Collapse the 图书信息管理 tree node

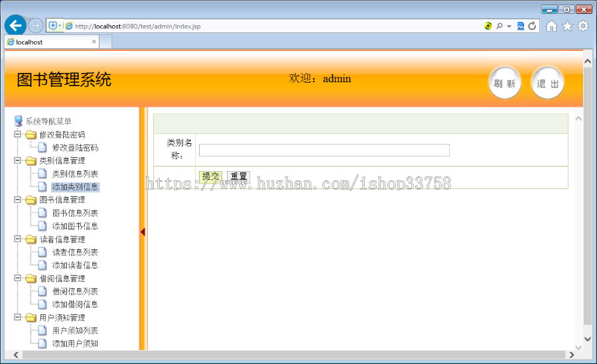pyautogui.click(x=17, y=200)
